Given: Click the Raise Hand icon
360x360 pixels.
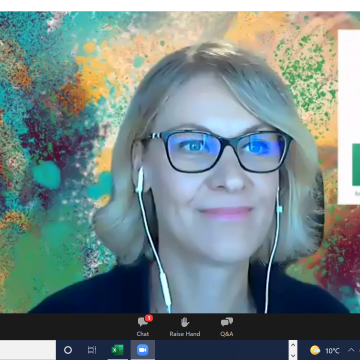Looking at the screenshot, I should (x=185, y=322).
